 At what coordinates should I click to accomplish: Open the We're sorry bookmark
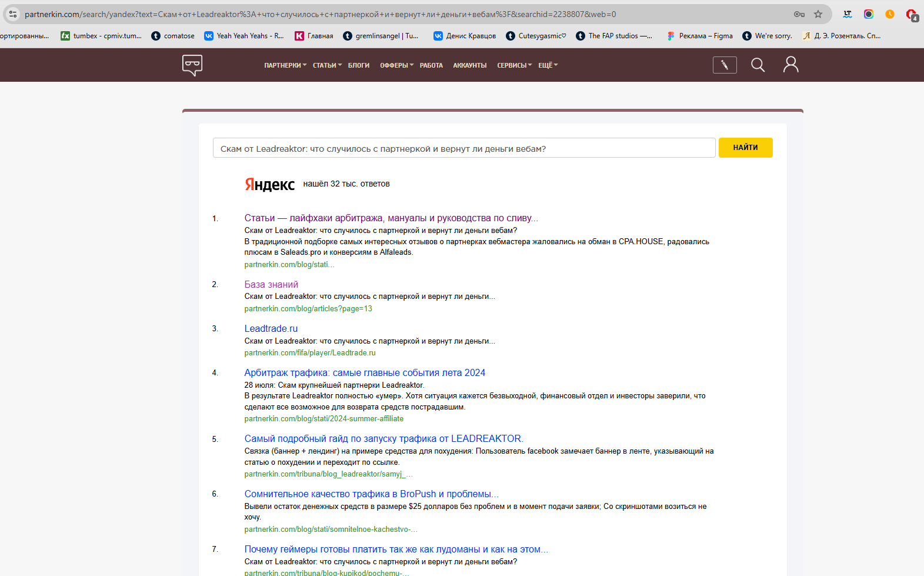768,36
